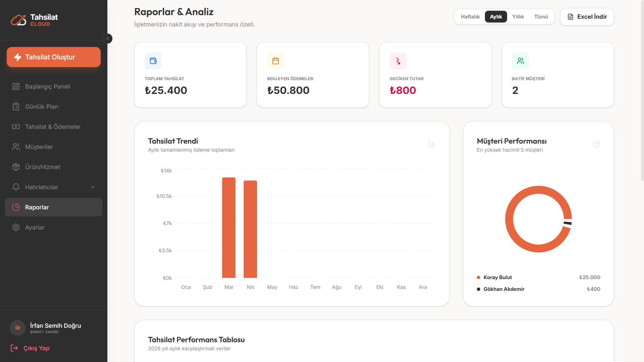Screen dimensions: 644x362
Task: Click the Çıkış Yap exit arrow icon
Action: click(x=14, y=348)
